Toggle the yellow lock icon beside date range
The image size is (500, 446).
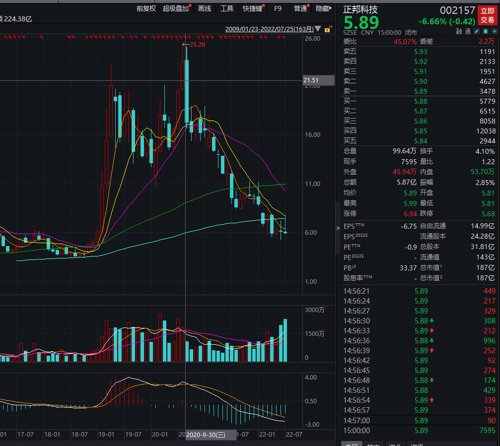(328, 29)
